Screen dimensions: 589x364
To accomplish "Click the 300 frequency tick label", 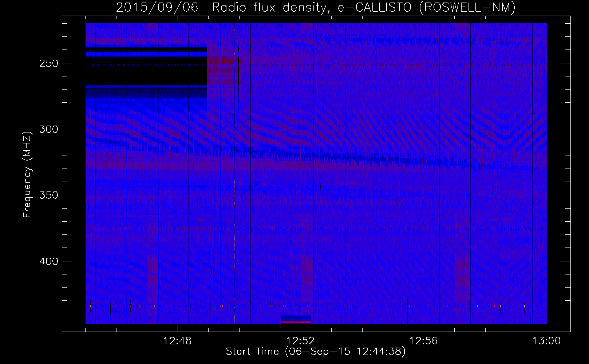I will coord(48,129).
